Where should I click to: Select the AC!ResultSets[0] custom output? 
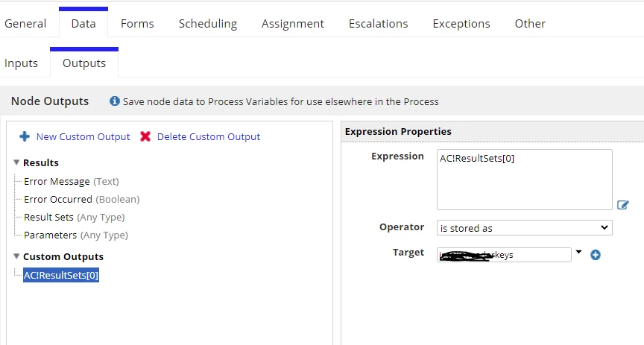[61, 275]
